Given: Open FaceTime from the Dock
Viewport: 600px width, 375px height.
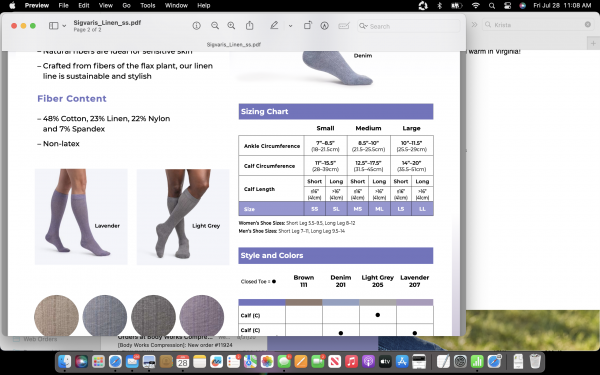Looking at the screenshot, I should (x=318, y=361).
